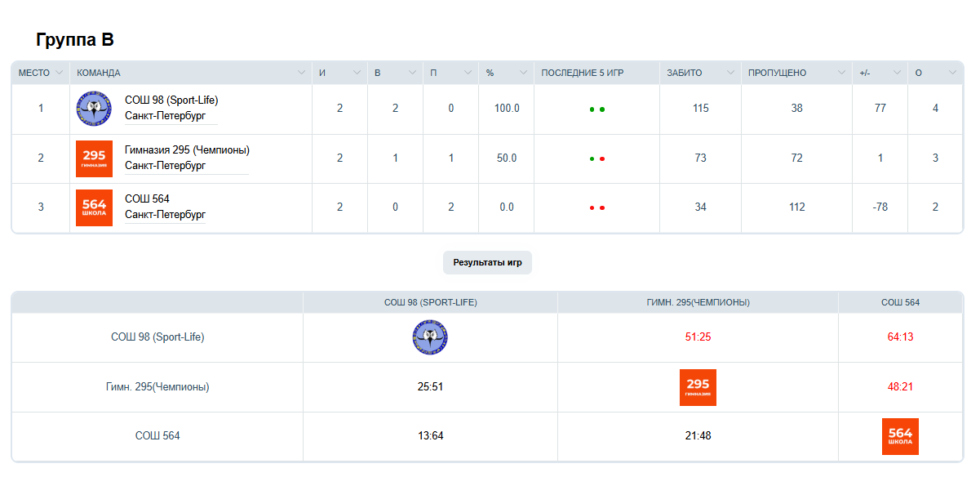Viewport: 980px width, 486px height.
Task: Click the 564 logo in results matrix
Action: click(x=900, y=436)
